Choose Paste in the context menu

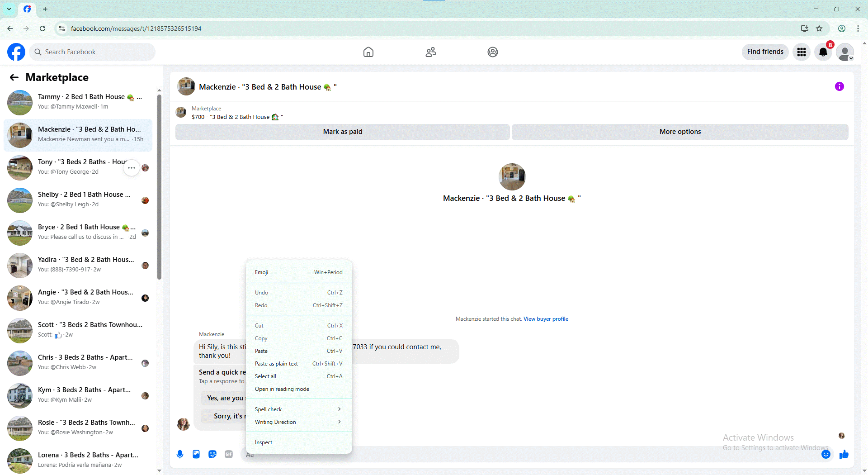tap(299, 351)
